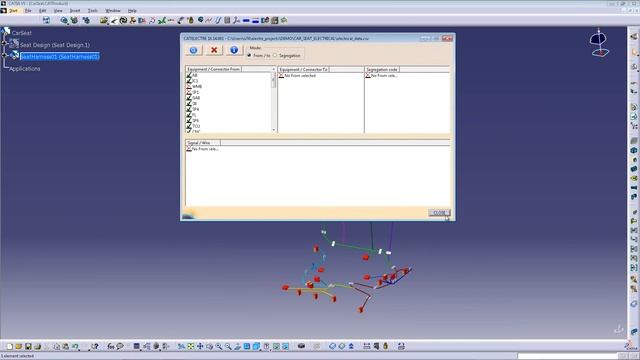
Task: Click the red X cancel button in dialog
Action: coord(213,50)
